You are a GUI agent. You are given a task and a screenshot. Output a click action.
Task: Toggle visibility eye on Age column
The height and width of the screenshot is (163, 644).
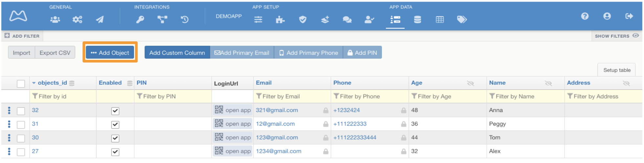pos(471,83)
